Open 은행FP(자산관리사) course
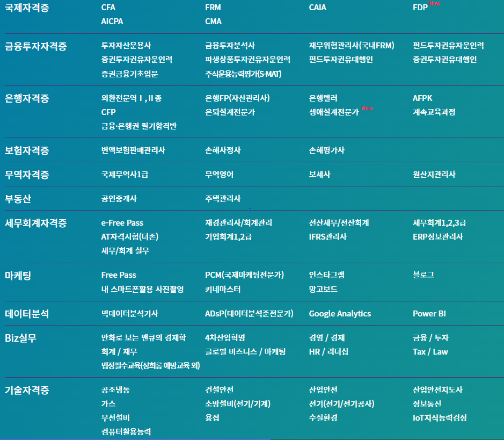Viewport: 504px width, 440px height. (238, 98)
